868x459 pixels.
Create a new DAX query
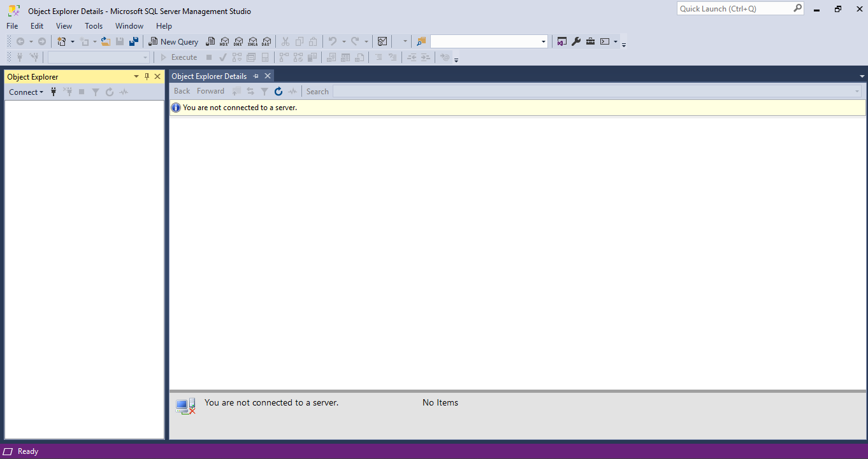(x=266, y=41)
